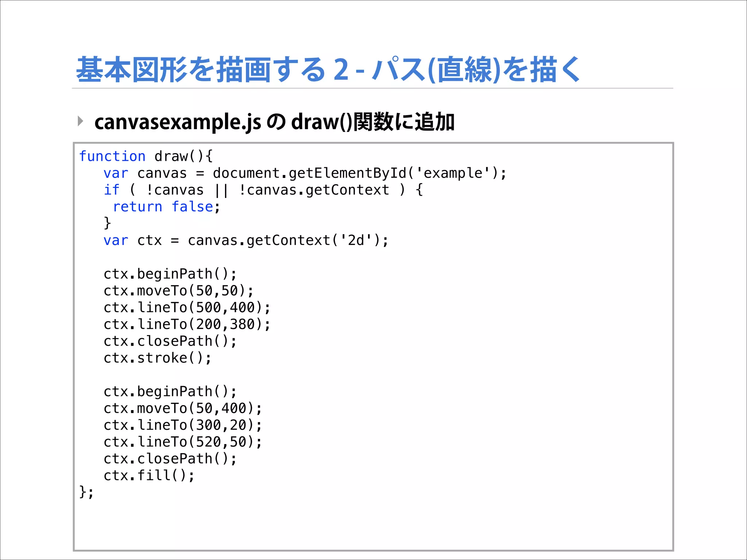Click the closing '};' line
747x560 pixels.
(87, 492)
